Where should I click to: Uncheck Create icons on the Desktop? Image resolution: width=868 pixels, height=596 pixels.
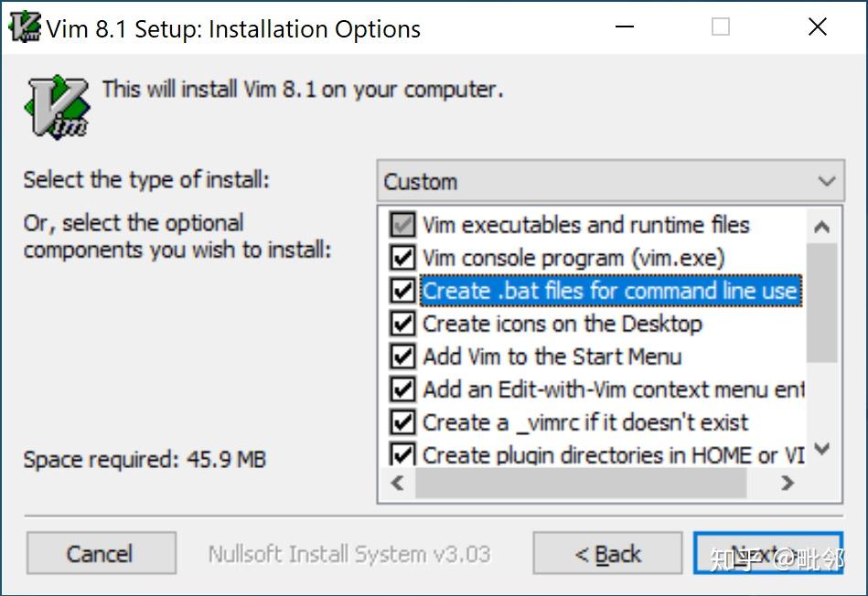402,324
